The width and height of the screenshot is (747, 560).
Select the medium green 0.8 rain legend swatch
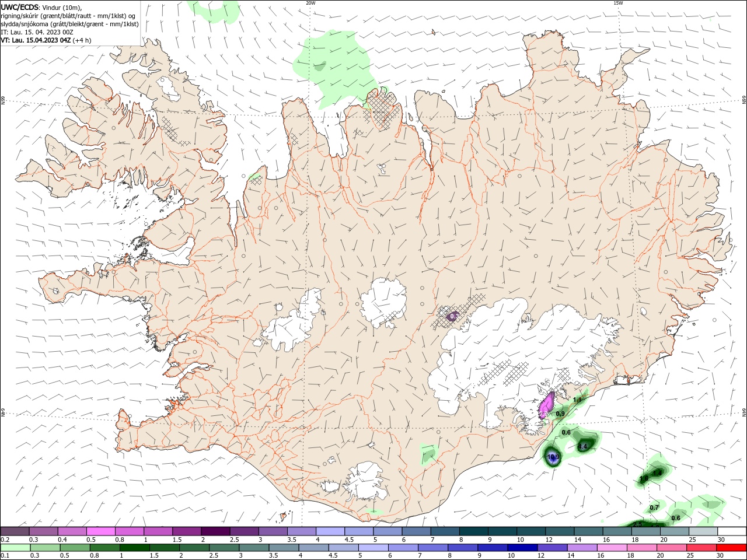104,547
